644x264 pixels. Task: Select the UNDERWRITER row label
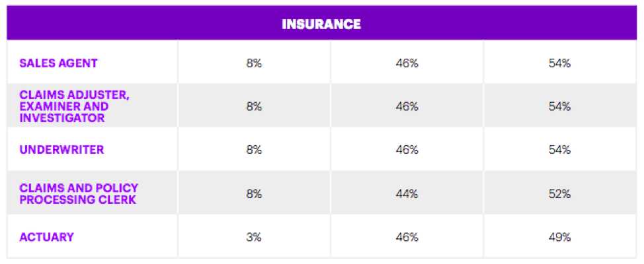point(62,149)
